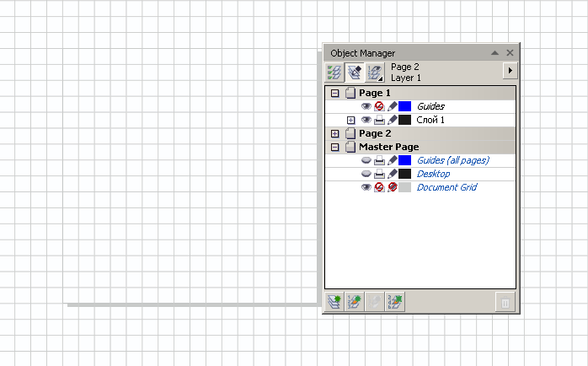The image size is (588, 366).
Task: Open Layer Manager View button
Action: pyautogui.click(x=375, y=72)
